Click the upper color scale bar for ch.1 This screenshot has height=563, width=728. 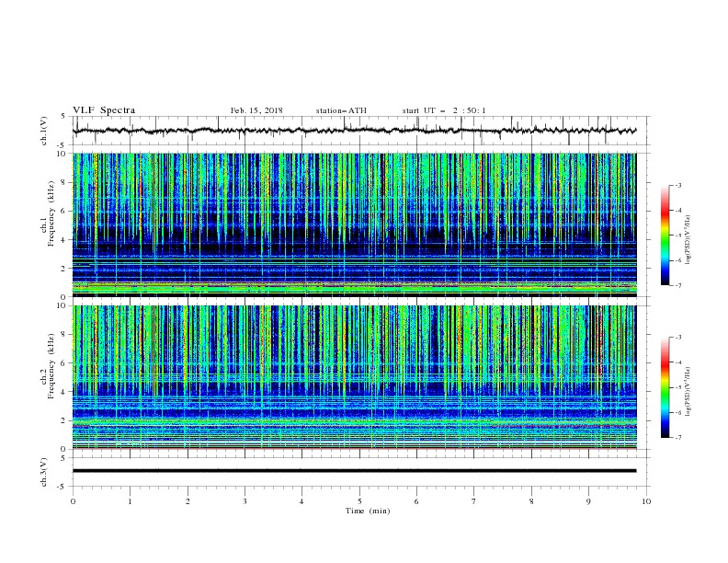pos(665,236)
